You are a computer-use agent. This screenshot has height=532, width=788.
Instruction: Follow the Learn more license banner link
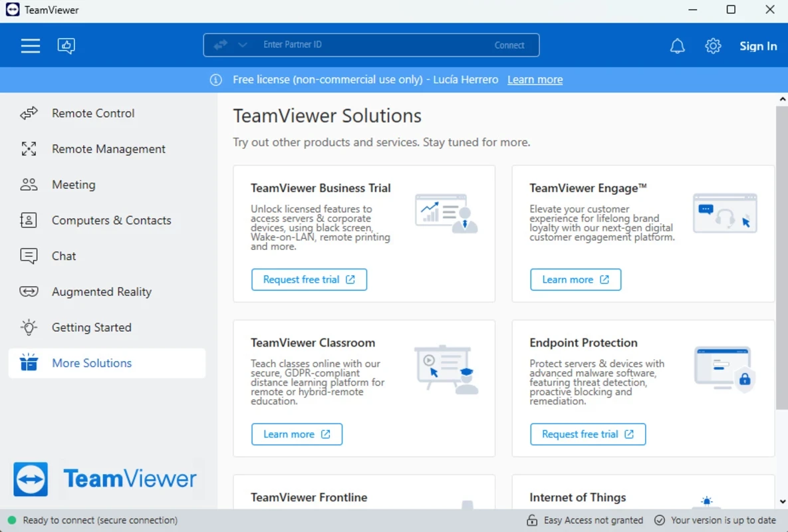[x=535, y=80]
